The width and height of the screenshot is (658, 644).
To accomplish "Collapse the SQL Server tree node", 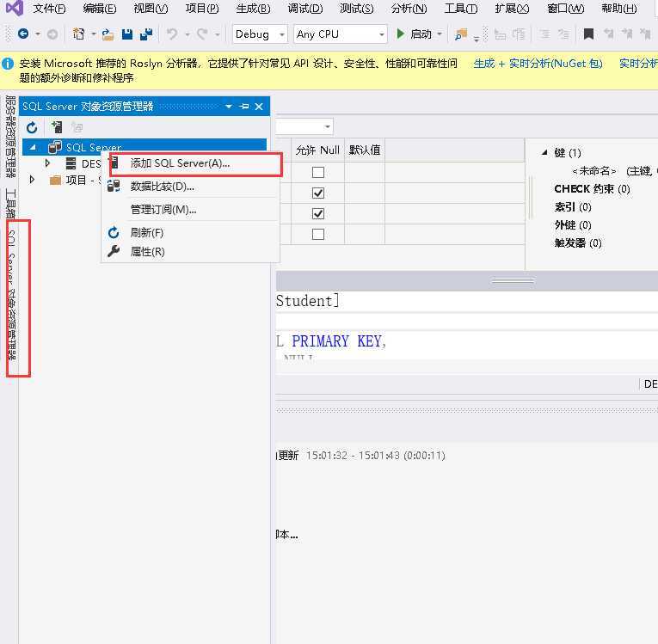I will coord(33,147).
